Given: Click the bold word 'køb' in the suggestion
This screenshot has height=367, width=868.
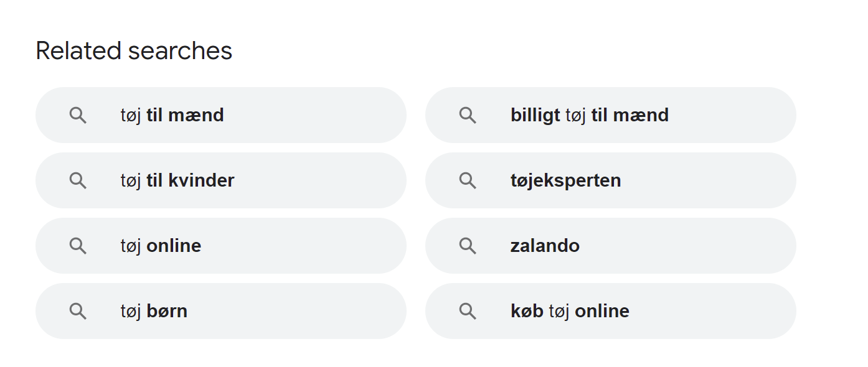Looking at the screenshot, I should (527, 311).
